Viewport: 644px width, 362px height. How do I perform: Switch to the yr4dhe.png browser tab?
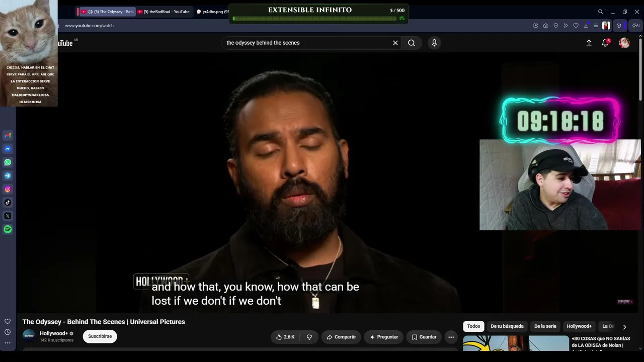[212, 12]
